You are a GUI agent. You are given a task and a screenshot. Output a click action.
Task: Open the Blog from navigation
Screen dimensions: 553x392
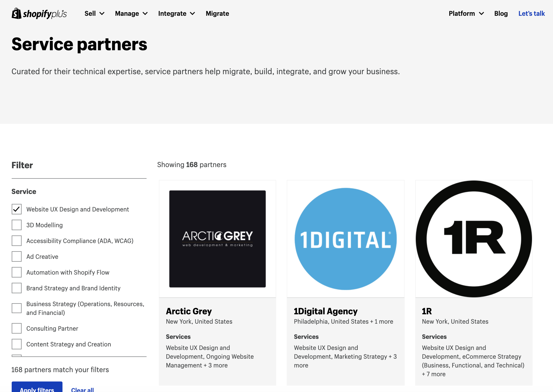coord(501,14)
